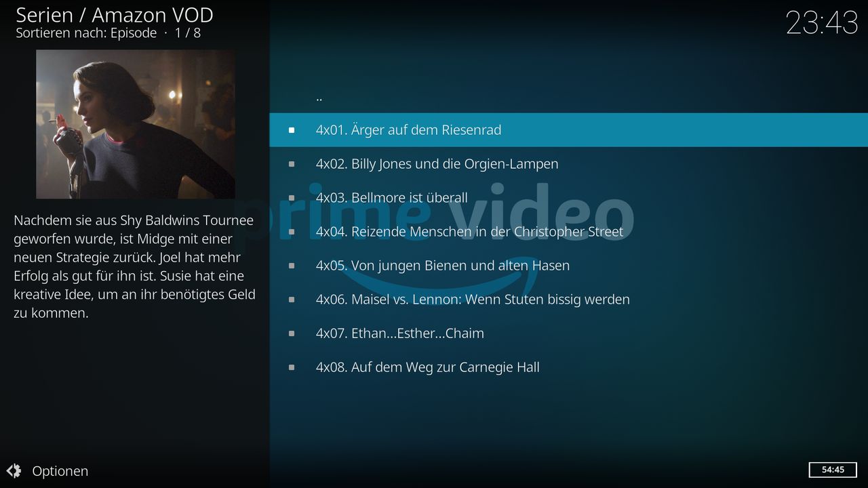Click the Optionen gear icon

click(14, 471)
